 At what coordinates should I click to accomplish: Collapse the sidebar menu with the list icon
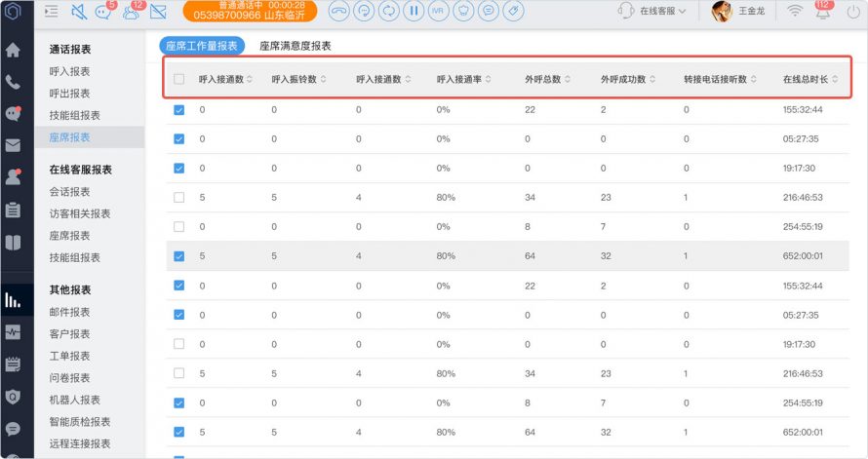coord(51,11)
